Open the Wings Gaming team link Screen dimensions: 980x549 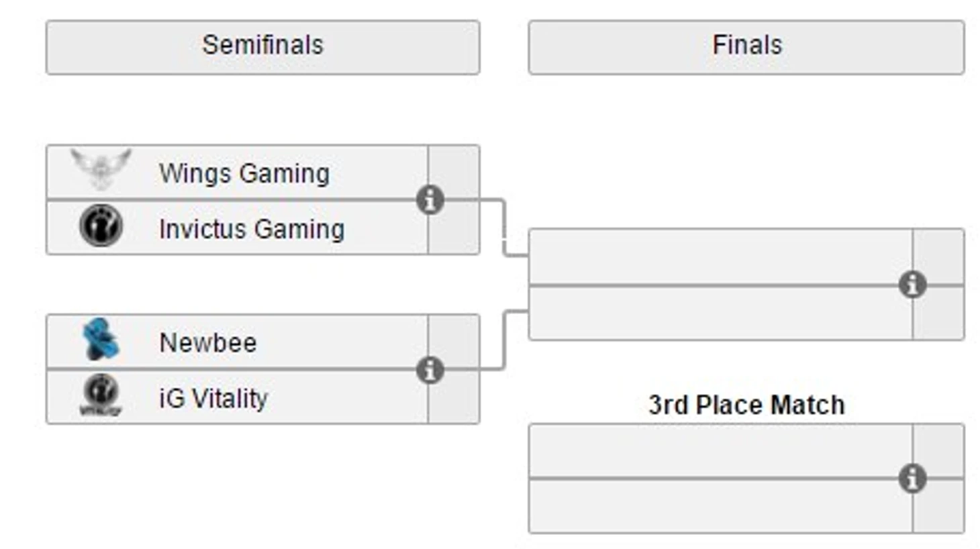244,174
